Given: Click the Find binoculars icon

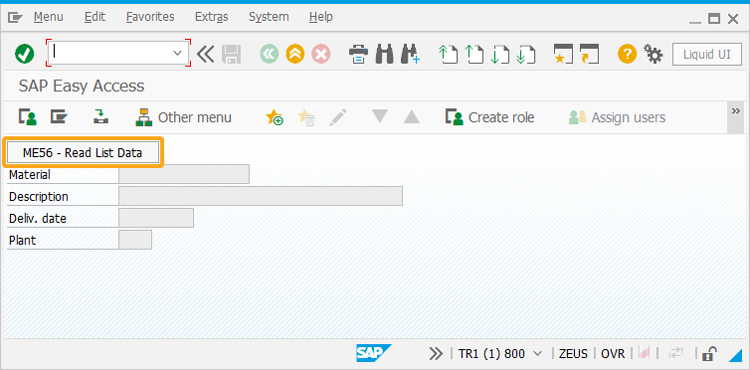Looking at the screenshot, I should pyautogui.click(x=385, y=54).
